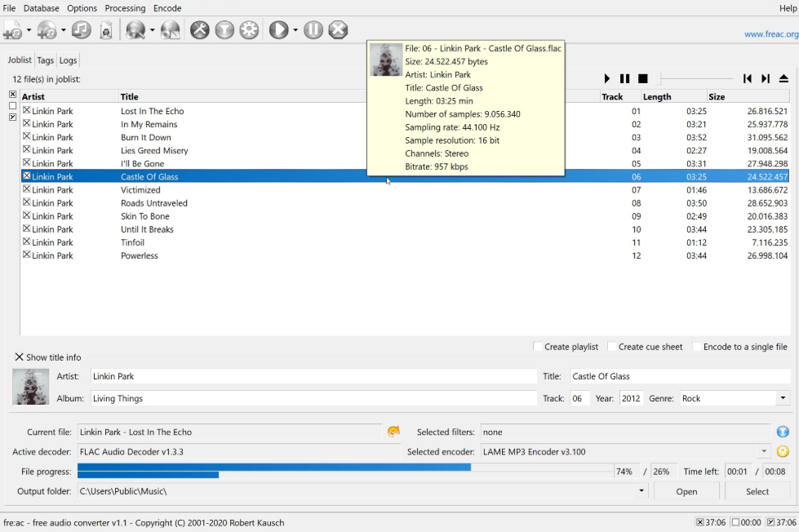Screen dimensions: 799x532
Task: Open the File menu
Action: 9,8
